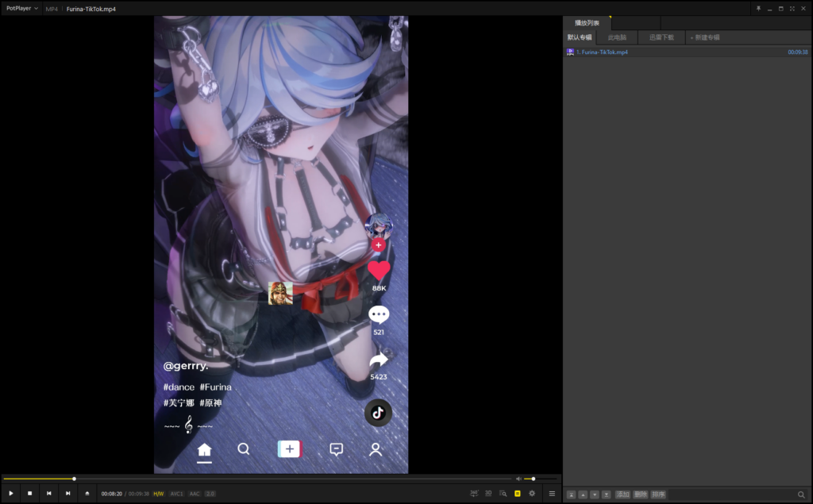This screenshot has height=504, width=813.
Task: Move playlist item up one
Action: (583, 494)
